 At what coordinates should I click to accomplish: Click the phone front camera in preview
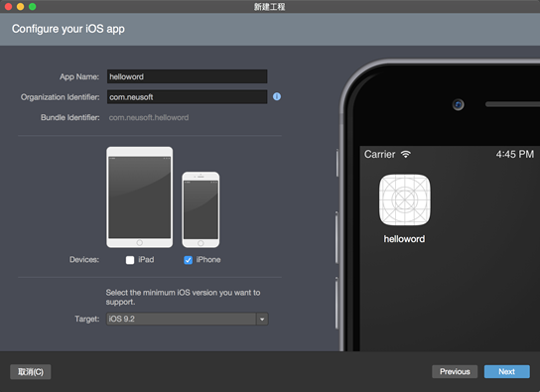click(x=458, y=104)
